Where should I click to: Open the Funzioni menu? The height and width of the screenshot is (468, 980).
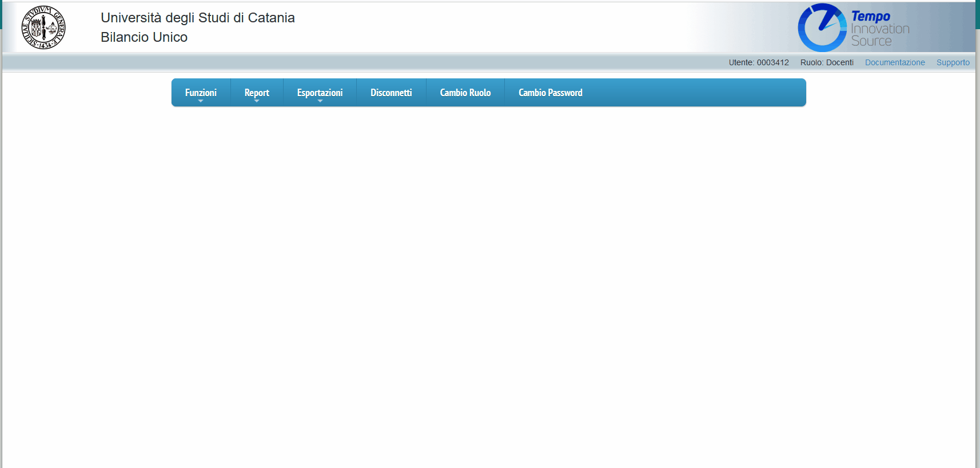click(x=201, y=93)
